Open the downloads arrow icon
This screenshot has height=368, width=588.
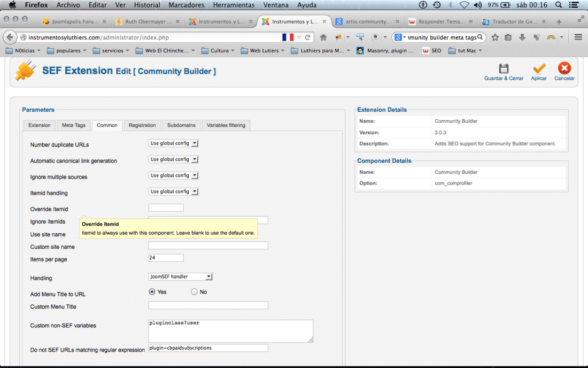(522, 37)
